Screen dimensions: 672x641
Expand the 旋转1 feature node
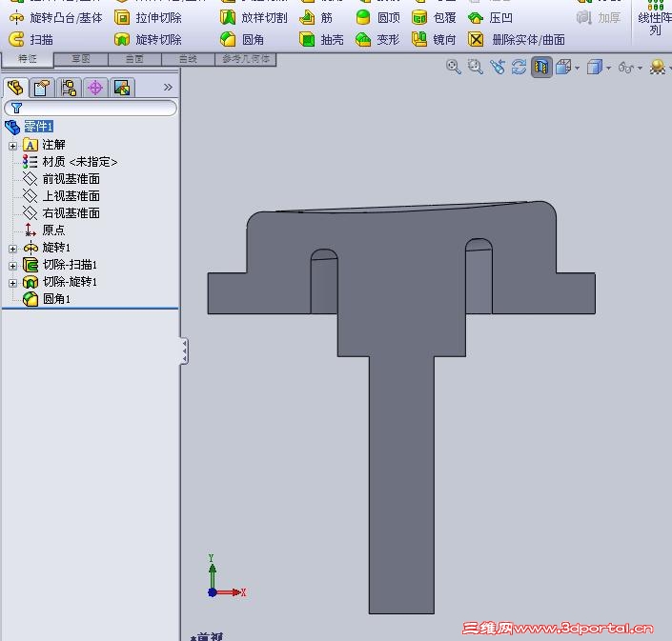pos(12,249)
